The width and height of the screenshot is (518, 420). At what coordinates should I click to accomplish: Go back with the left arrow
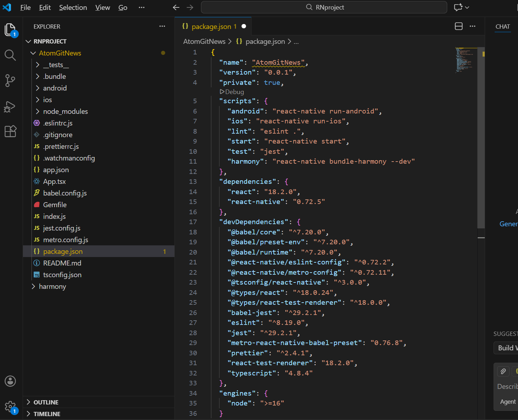(176, 7)
